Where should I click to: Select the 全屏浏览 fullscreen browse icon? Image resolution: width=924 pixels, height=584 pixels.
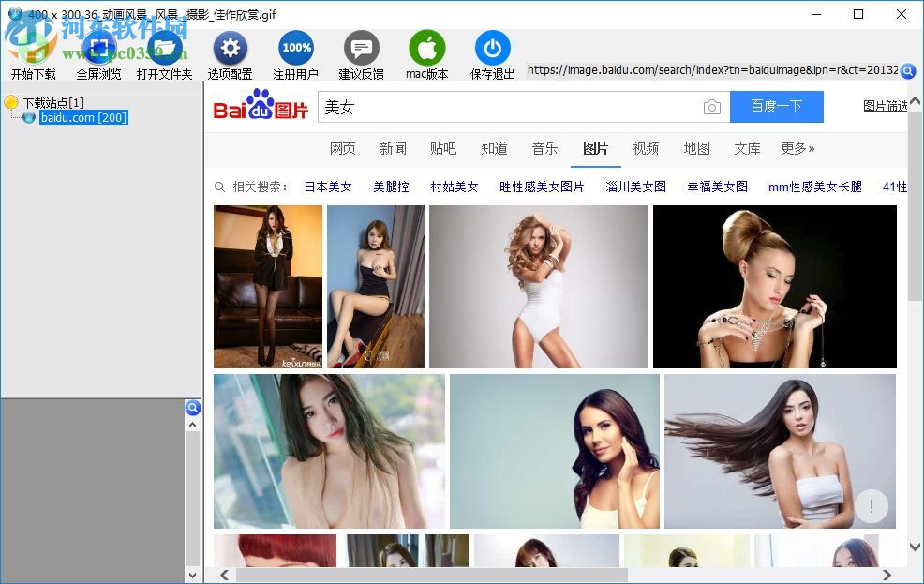98,47
